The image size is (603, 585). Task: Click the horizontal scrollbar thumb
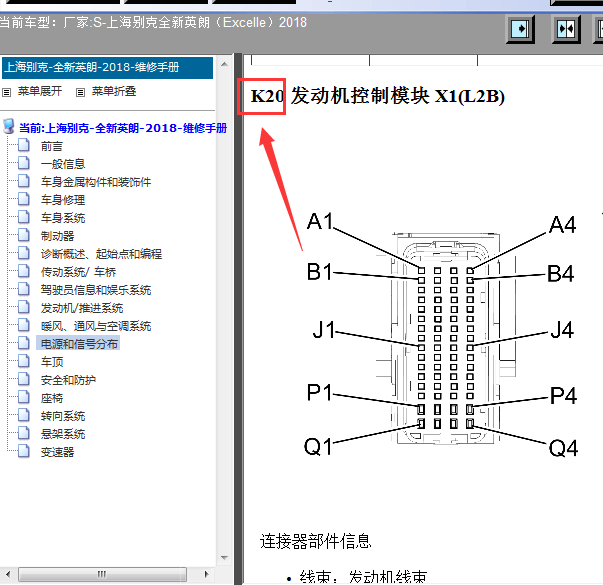(x=102, y=575)
